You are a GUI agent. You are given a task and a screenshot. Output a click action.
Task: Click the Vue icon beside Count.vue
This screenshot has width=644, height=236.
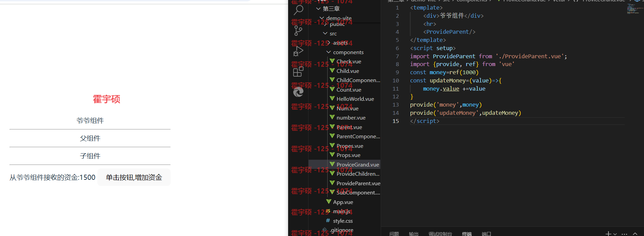pyautogui.click(x=332, y=89)
